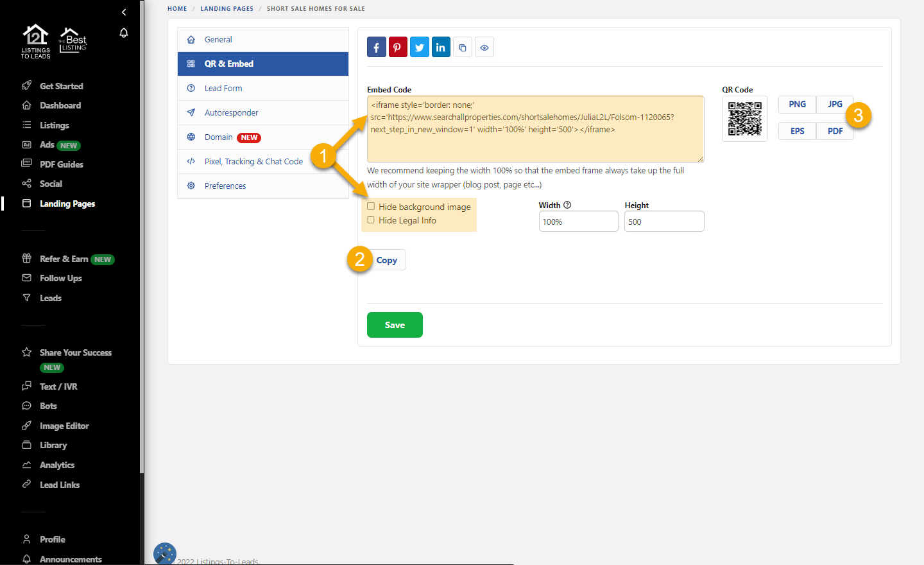Share on Twitter using bird icon
924x565 pixels.
pos(420,48)
